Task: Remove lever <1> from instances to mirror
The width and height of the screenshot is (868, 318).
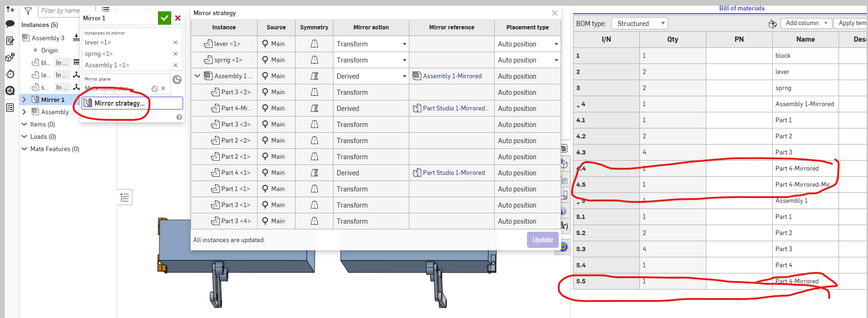Action: tap(175, 43)
